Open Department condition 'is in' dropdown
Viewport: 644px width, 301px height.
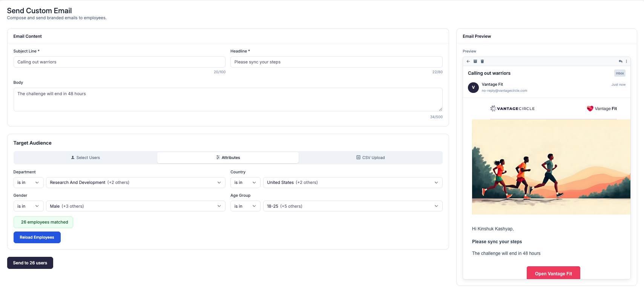pyautogui.click(x=29, y=182)
